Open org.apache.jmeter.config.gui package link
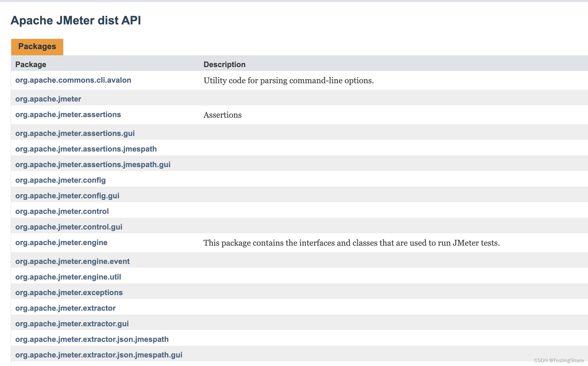The height and width of the screenshot is (366, 588). click(67, 196)
